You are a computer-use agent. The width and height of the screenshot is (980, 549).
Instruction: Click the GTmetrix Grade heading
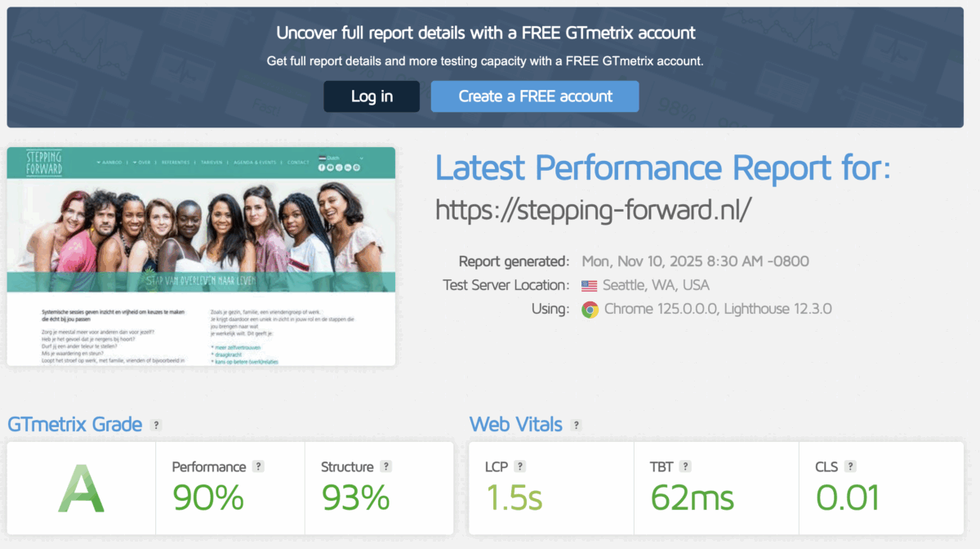[x=74, y=425]
